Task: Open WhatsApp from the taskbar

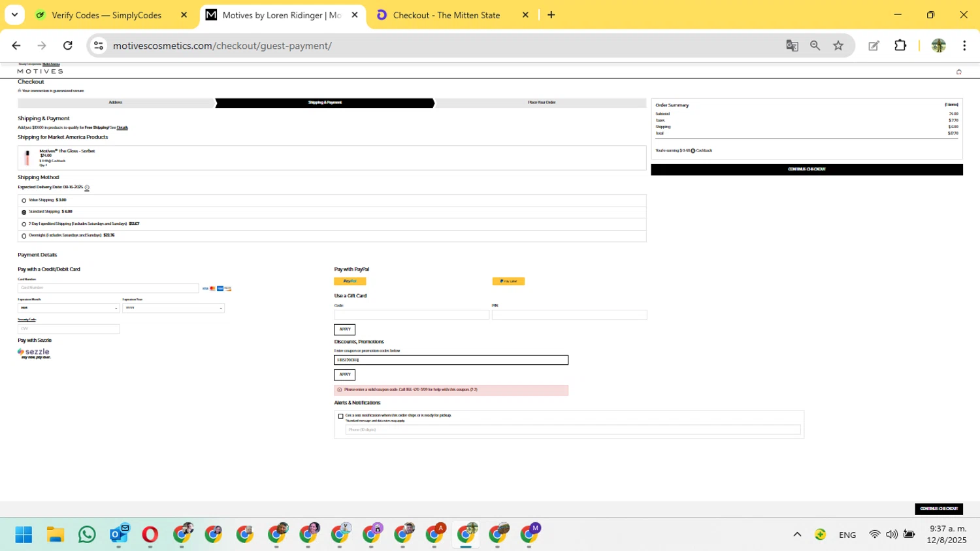Action: coord(87,535)
